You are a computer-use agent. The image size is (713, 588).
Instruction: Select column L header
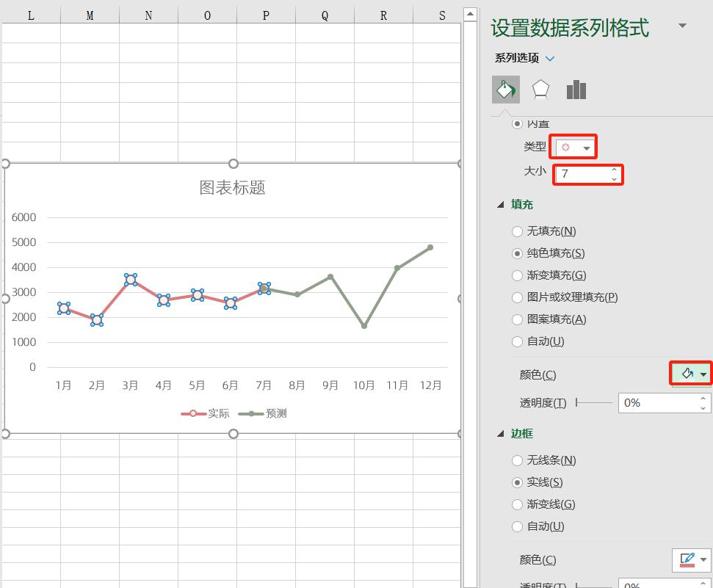pos(31,16)
